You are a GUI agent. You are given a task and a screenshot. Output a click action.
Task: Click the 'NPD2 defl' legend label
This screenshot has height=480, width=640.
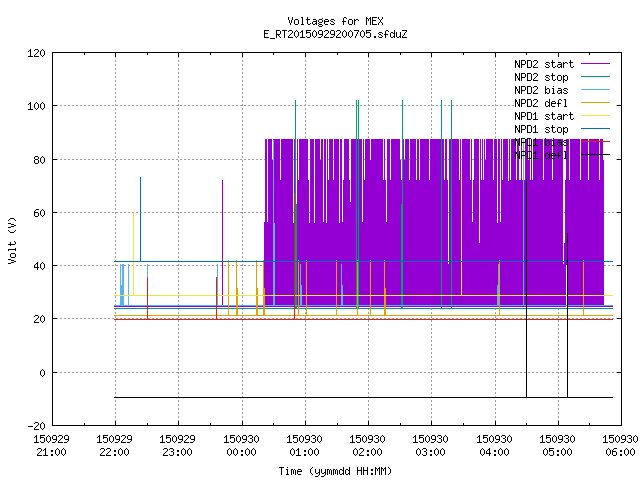point(541,103)
